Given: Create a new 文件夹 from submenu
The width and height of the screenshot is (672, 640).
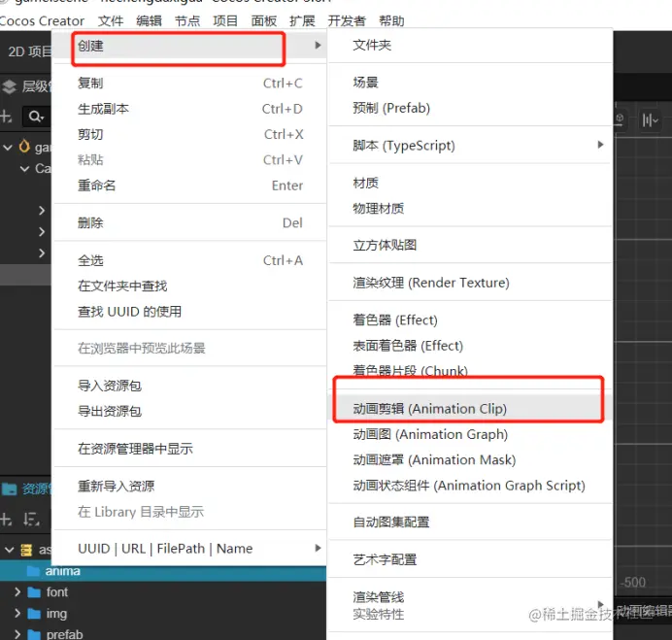Looking at the screenshot, I should tap(470, 45).
